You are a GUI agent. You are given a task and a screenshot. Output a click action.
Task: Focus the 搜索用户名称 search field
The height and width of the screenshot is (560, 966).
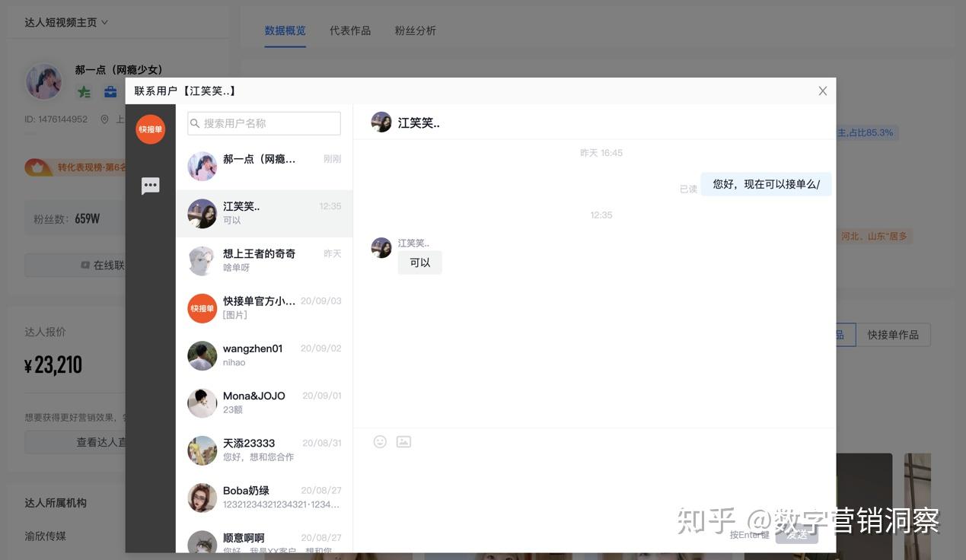264,123
